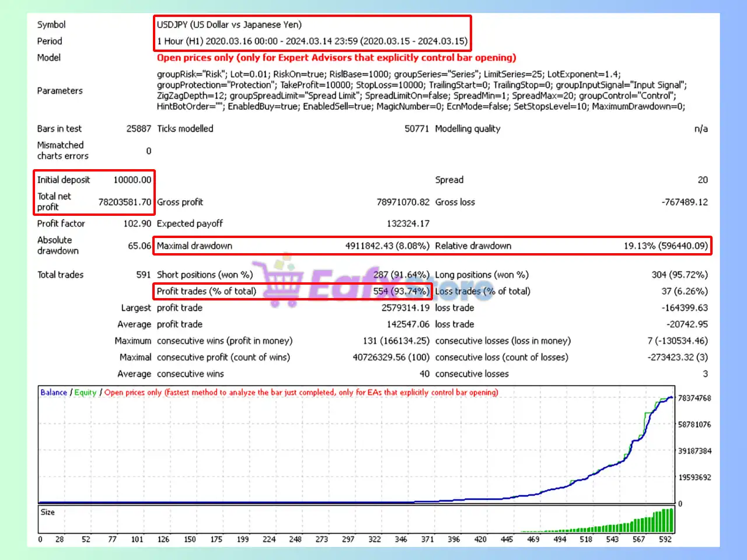Screen dimensions: 747x560
Task: Click the Equity legend label
Action: point(85,393)
